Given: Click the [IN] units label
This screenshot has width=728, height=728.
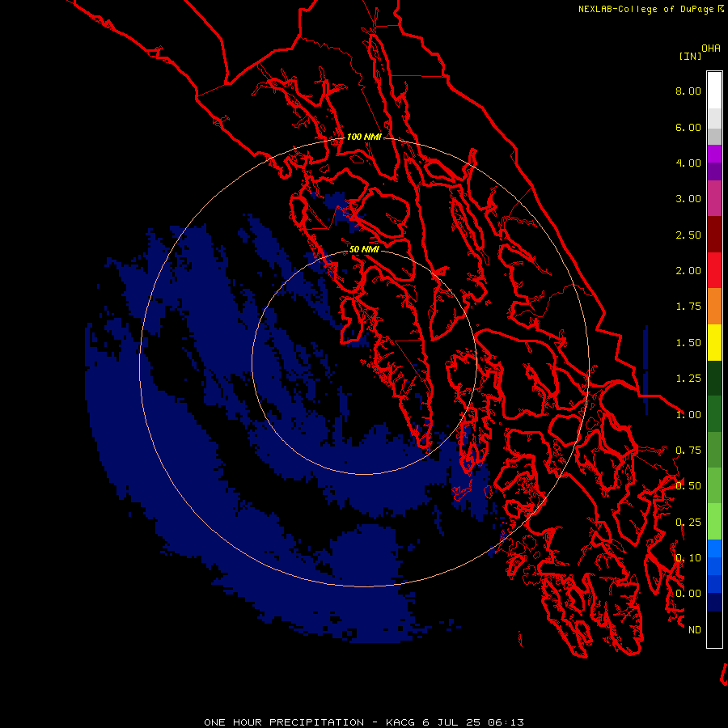Looking at the screenshot, I should point(690,56).
